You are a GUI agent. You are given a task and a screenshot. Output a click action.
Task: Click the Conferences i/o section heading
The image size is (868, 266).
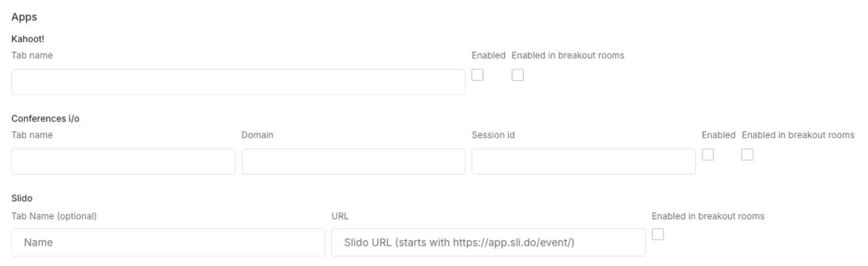pyautogui.click(x=45, y=118)
